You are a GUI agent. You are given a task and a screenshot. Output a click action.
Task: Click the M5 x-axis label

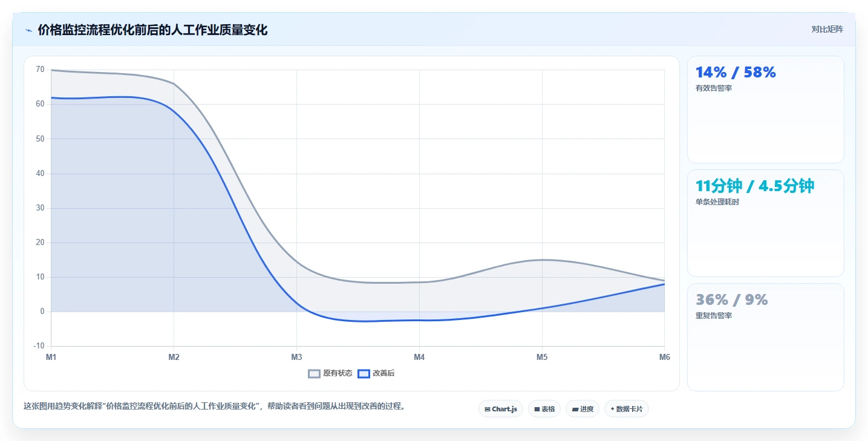(x=542, y=358)
